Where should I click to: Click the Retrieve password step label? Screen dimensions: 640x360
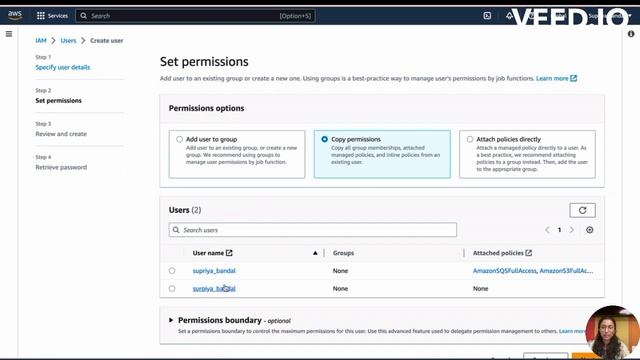tap(61, 167)
